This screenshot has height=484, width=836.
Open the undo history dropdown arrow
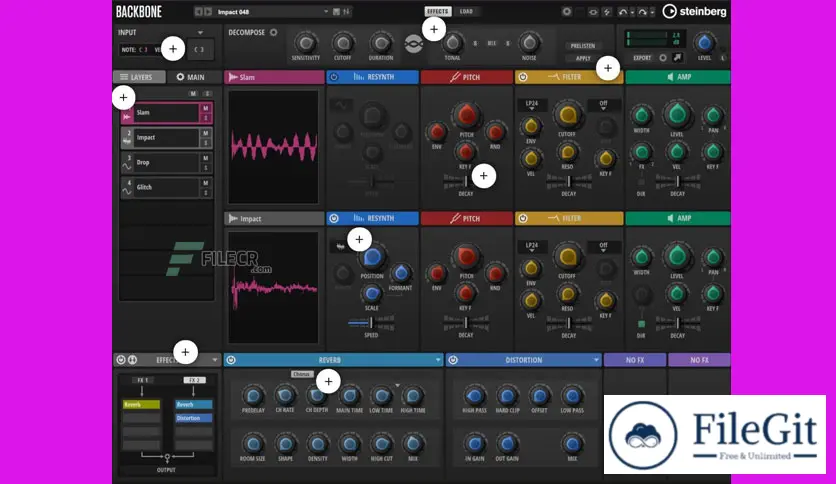pyautogui.click(x=632, y=12)
